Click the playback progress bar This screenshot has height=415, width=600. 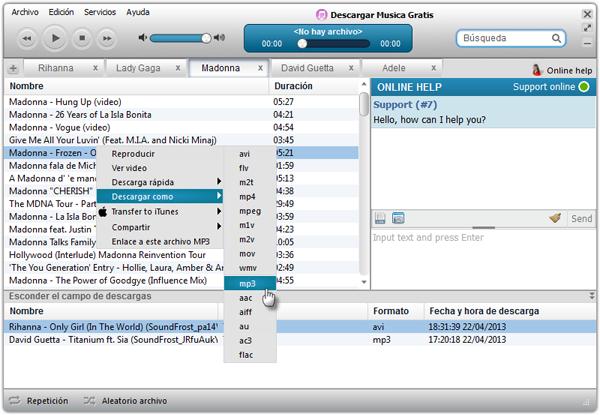coord(333,44)
